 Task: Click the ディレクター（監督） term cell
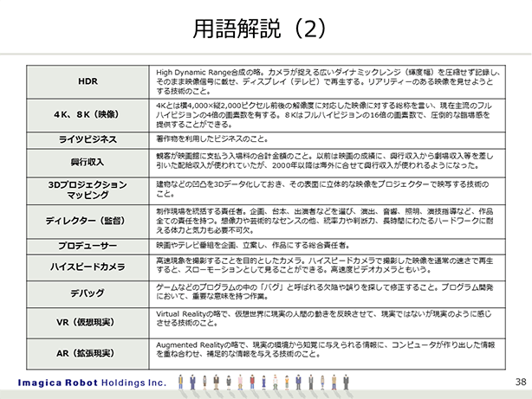click(88, 221)
